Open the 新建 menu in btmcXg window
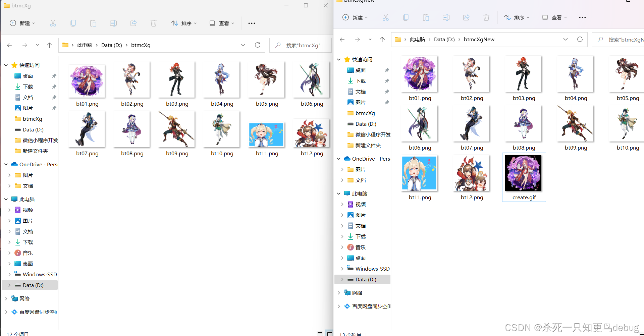The image size is (644, 336). click(x=22, y=23)
